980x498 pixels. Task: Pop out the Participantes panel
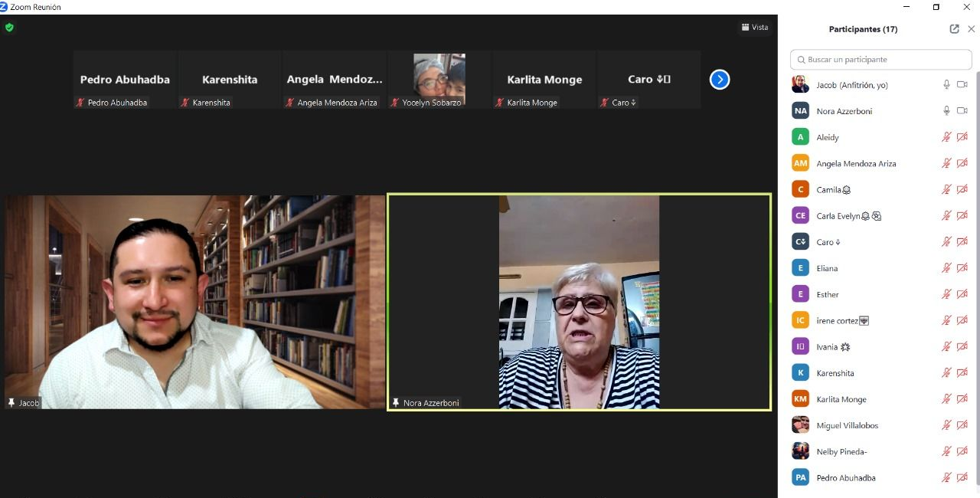tap(954, 29)
